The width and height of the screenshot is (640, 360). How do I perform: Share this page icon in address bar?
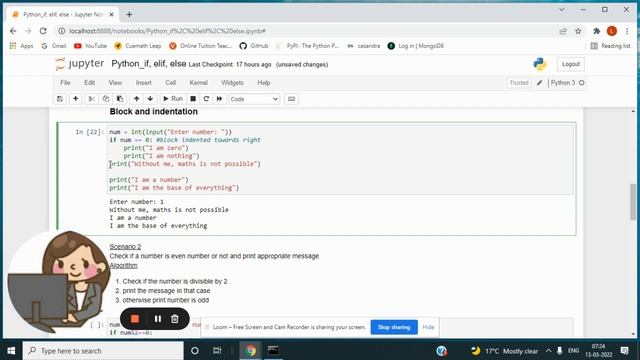tap(563, 31)
